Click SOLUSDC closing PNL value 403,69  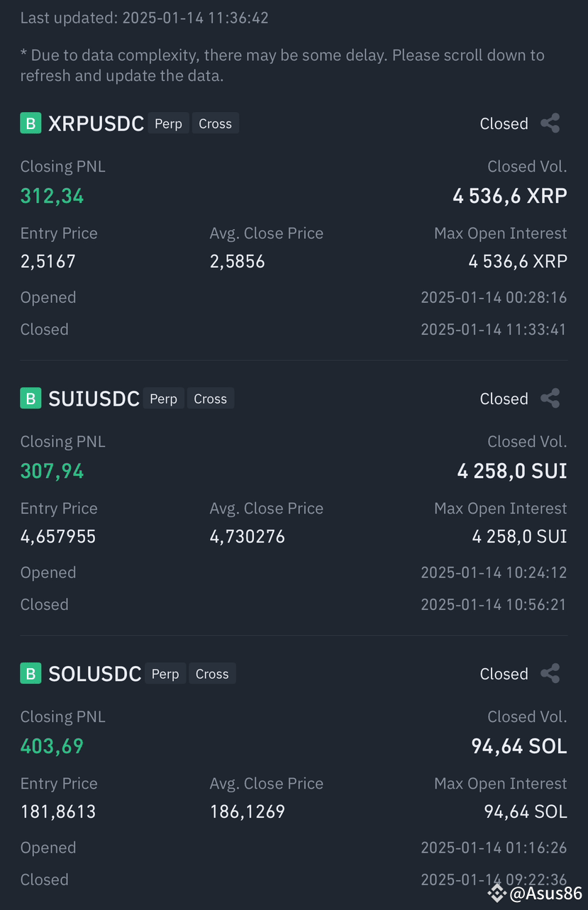coord(52,746)
